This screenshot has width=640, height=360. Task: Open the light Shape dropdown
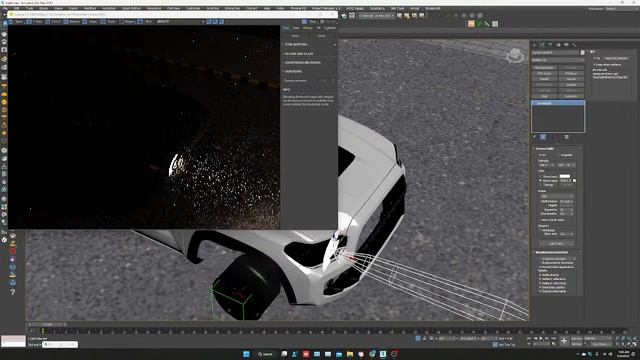(x=557, y=196)
